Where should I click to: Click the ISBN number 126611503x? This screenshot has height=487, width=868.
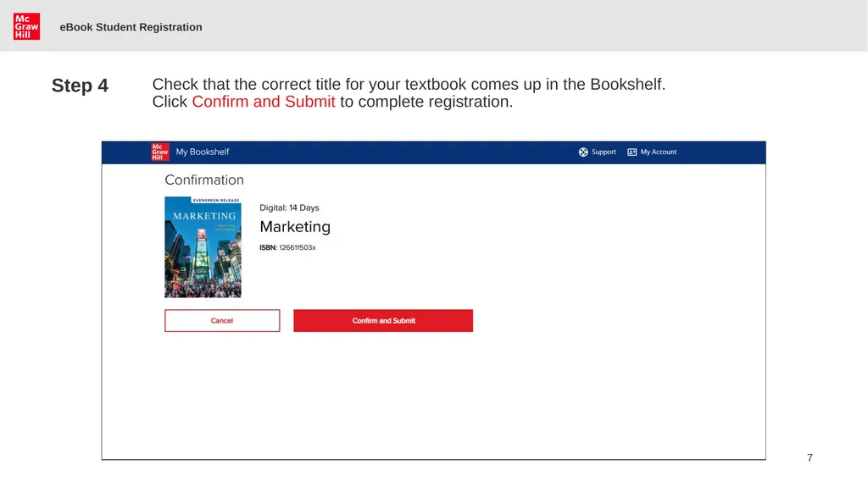pyautogui.click(x=298, y=247)
